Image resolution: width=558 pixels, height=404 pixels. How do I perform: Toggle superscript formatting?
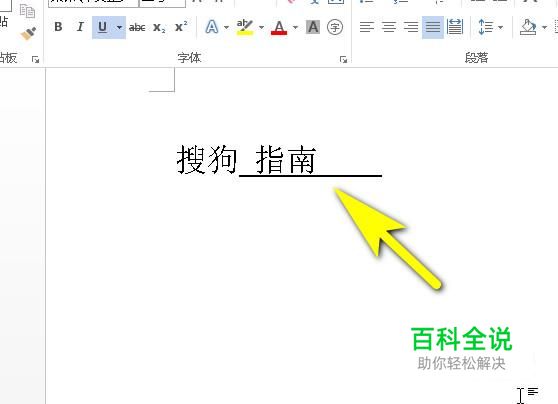click(181, 27)
